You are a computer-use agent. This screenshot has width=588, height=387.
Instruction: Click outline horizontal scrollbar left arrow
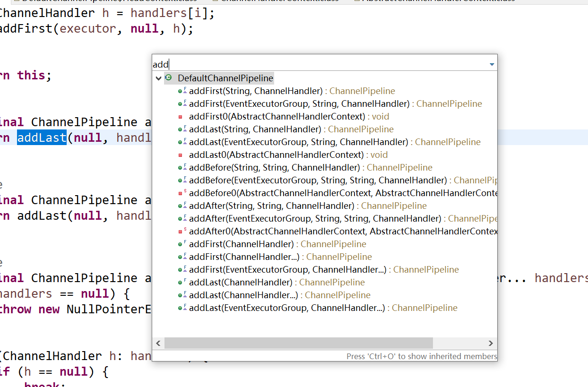[158, 343]
